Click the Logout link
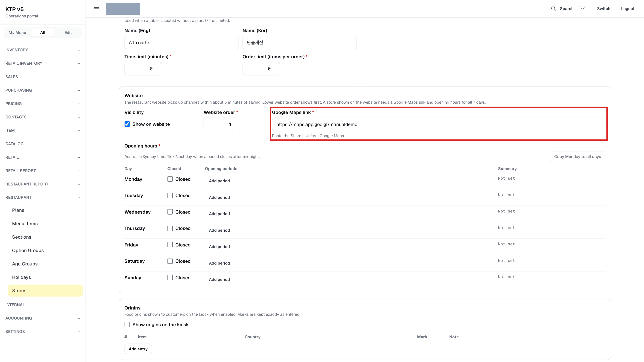Image resolution: width=644 pixels, height=362 pixels. point(627,9)
